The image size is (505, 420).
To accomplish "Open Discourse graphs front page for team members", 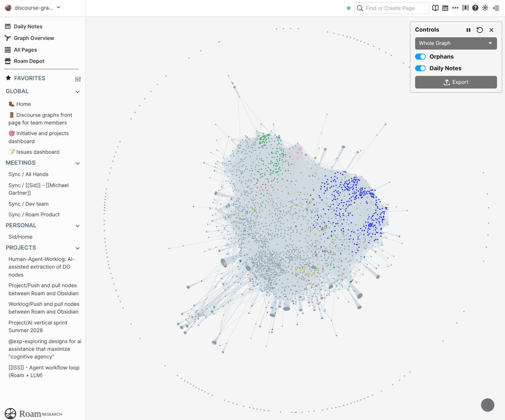I will [40, 119].
